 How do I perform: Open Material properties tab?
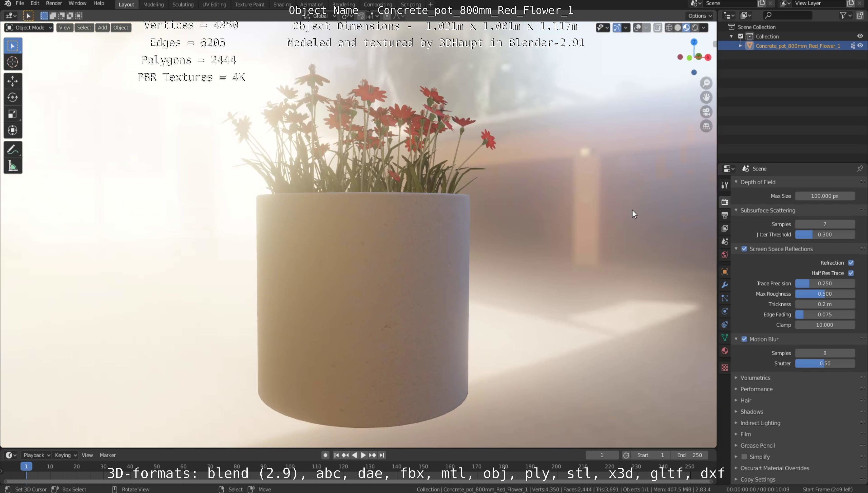point(724,351)
